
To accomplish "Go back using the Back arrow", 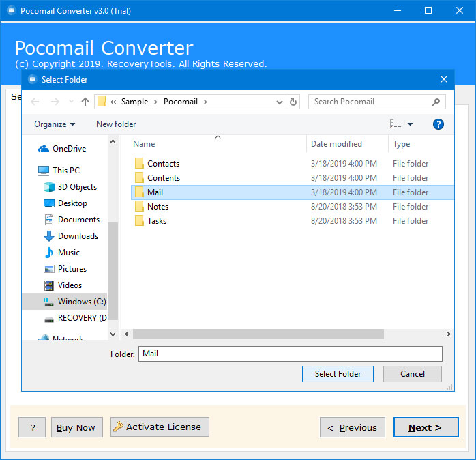I will (35, 102).
